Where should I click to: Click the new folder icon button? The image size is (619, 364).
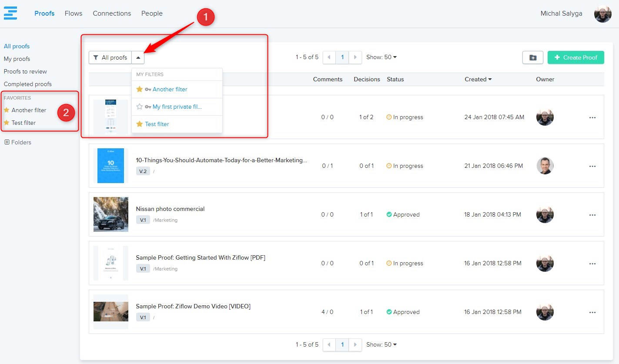[x=532, y=57]
